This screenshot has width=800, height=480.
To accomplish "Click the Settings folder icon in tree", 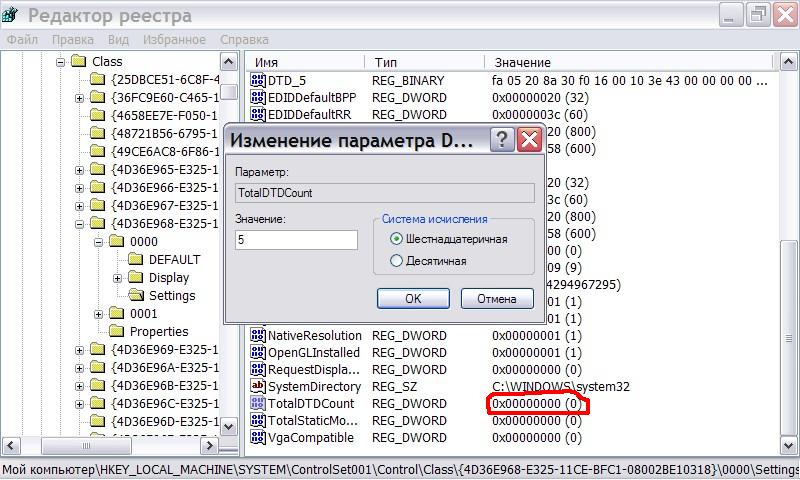I will (x=136, y=296).
